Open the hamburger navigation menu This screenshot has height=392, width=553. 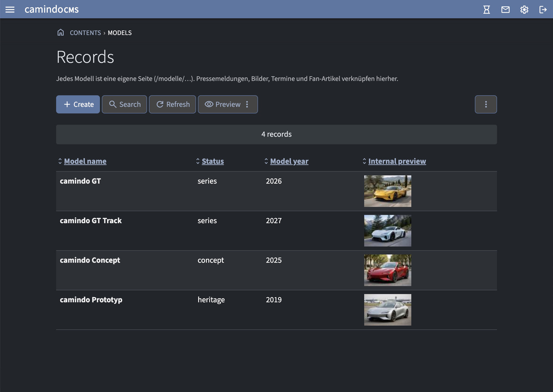(x=10, y=9)
